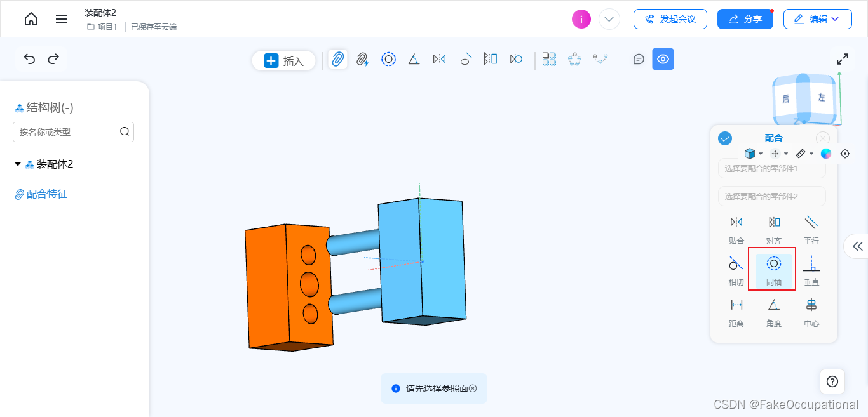Choose the concentric circle tool in top toolbar

click(388, 59)
